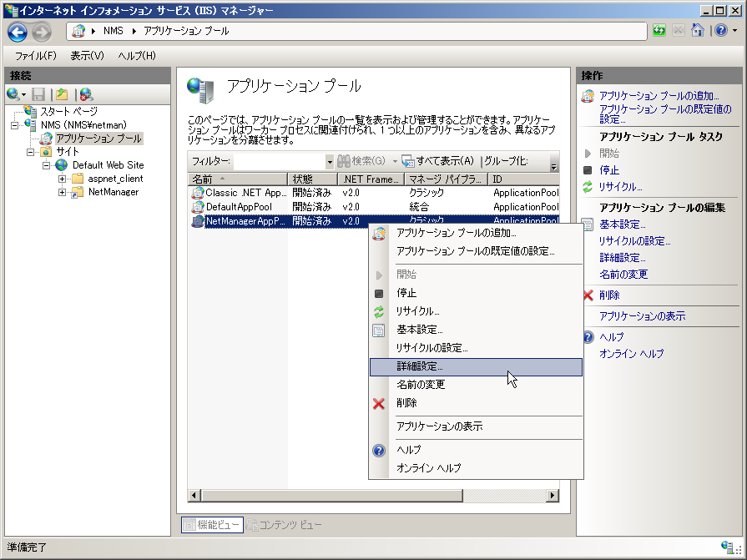Screen dimensions: 747x560
Task: Choose 名前の変更 in context menu
Action: 476,385
